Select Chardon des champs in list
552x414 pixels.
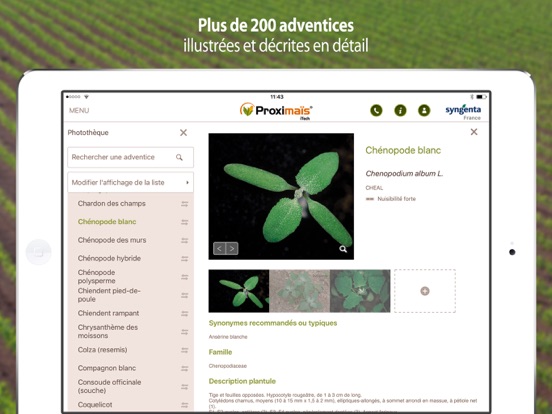tap(112, 203)
